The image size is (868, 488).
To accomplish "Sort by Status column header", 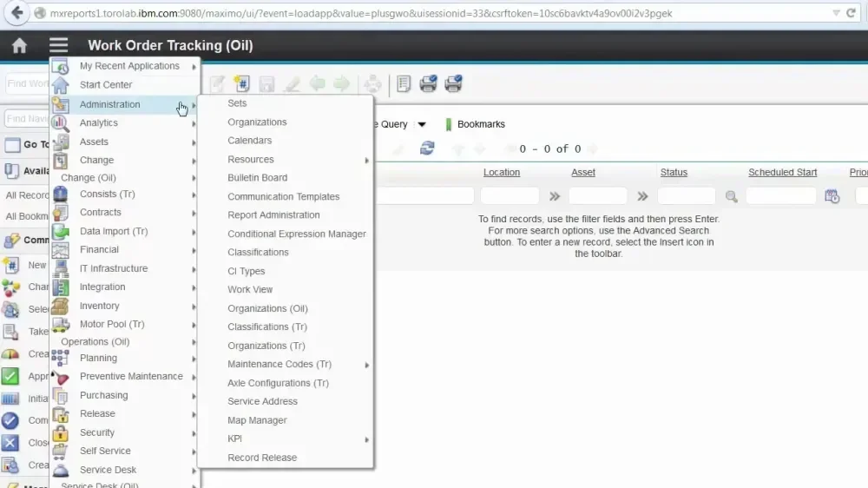I will (674, 172).
